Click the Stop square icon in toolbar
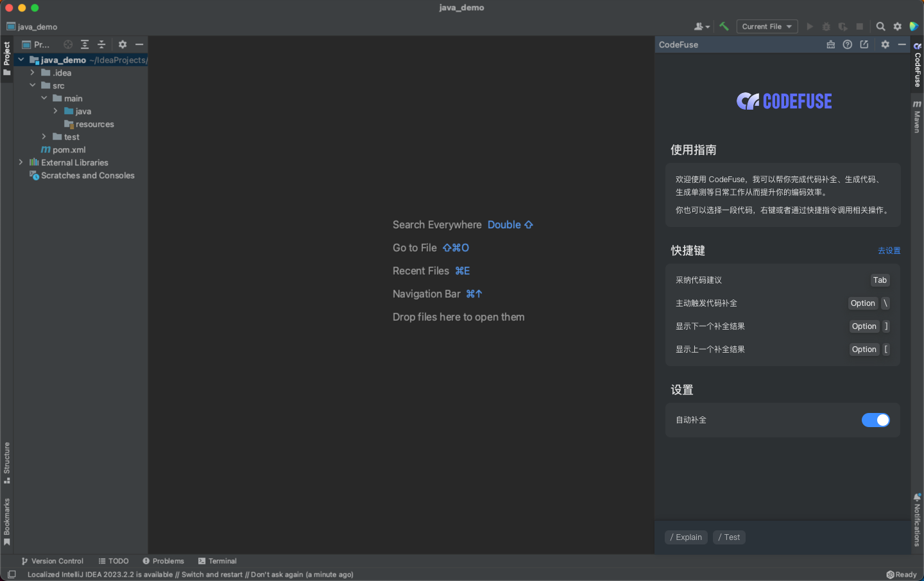 click(x=860, y=26)
